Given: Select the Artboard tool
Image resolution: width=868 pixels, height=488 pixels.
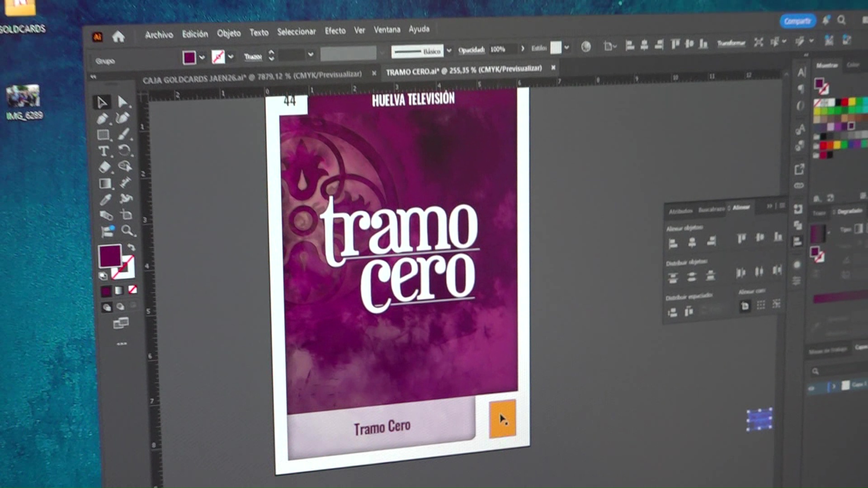Looking at the screenshot, I should coord(127,215).
